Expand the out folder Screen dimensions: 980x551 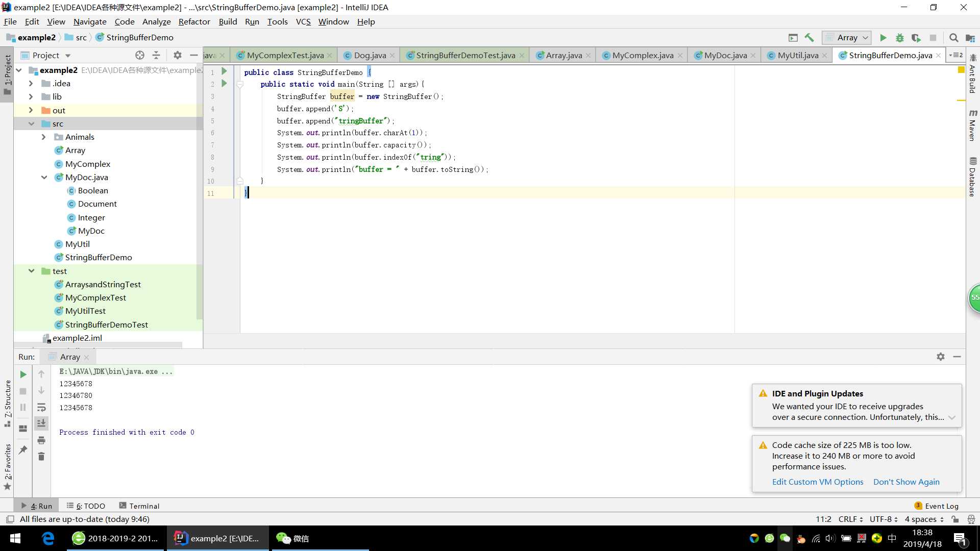(31, 110)
